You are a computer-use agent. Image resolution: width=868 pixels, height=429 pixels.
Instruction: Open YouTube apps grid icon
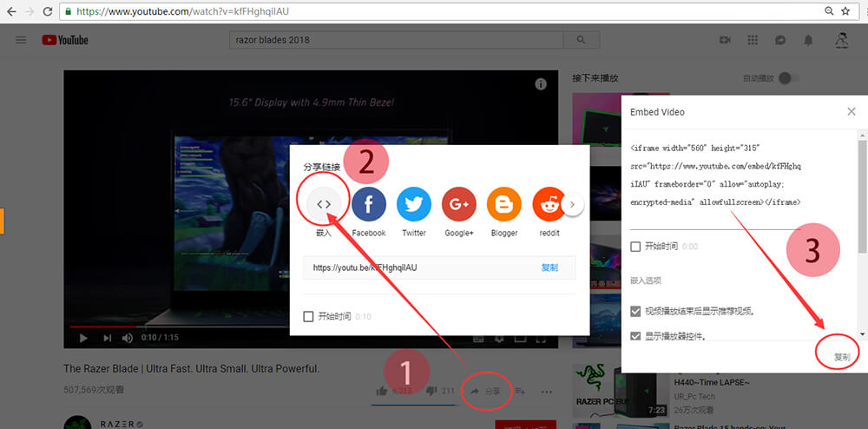tap(753, 40)
